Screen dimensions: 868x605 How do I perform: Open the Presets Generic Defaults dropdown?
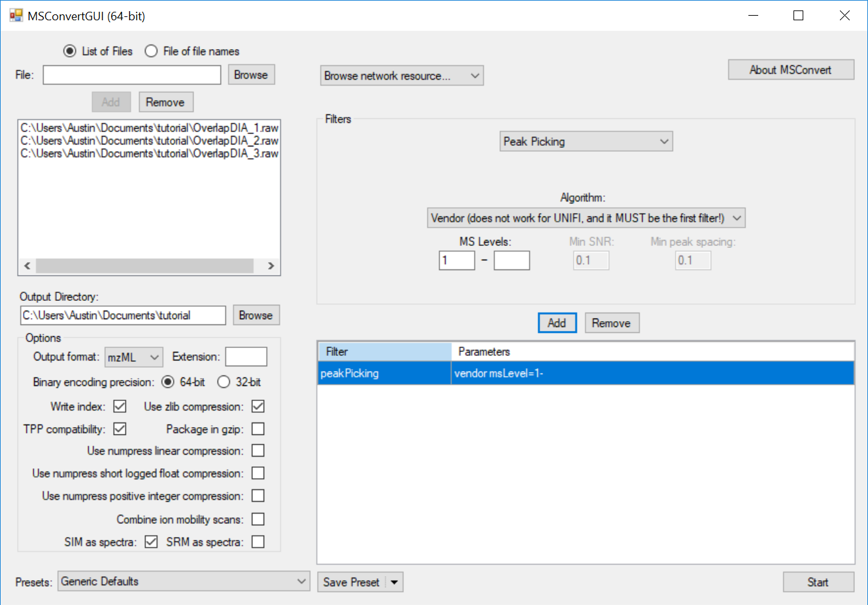click(184, 581)
